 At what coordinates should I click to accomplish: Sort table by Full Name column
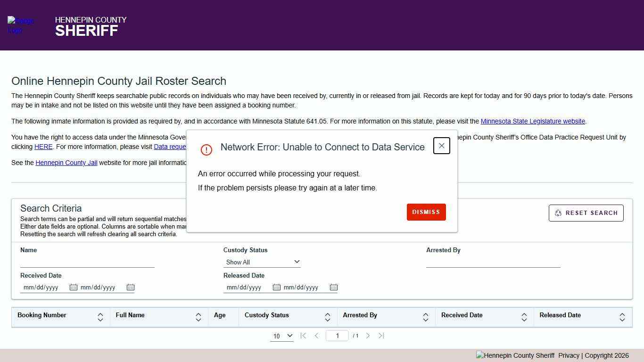pos(198,317)
